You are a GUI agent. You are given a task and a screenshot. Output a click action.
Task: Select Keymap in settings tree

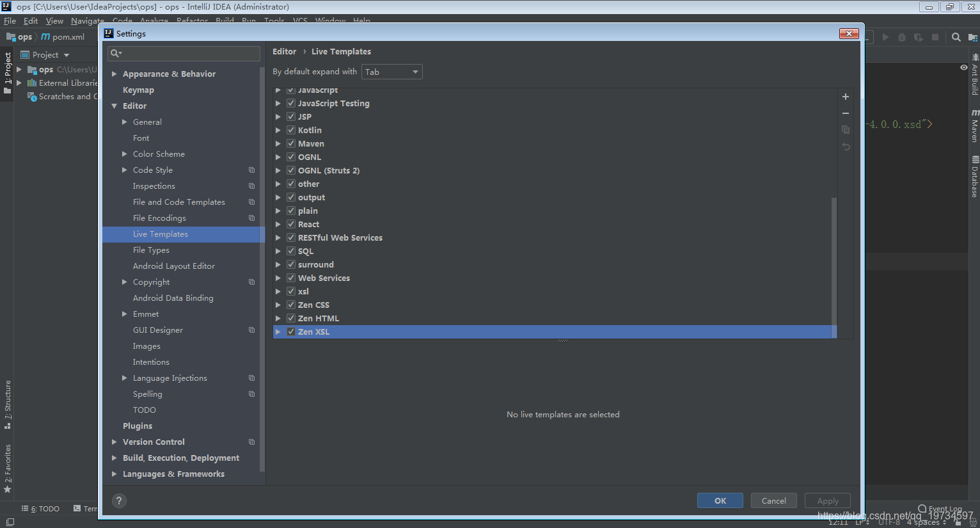tap(138, 90)
